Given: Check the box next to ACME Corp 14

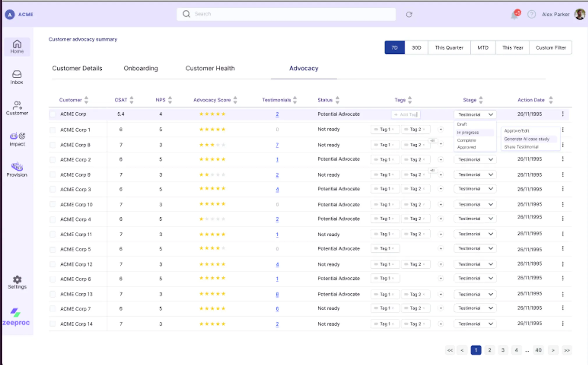Looking at the screenshot, I should pyautogui.click(x=53, y=324).
